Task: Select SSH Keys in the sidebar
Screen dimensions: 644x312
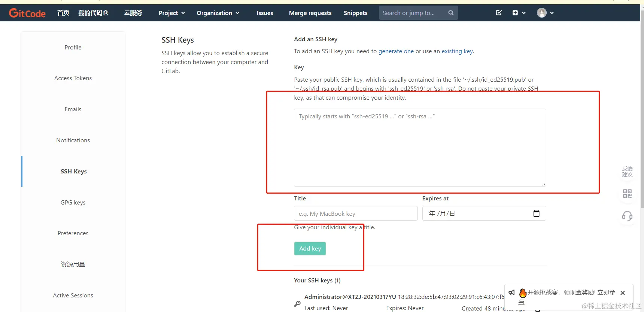Action: [x=73, y=172]
